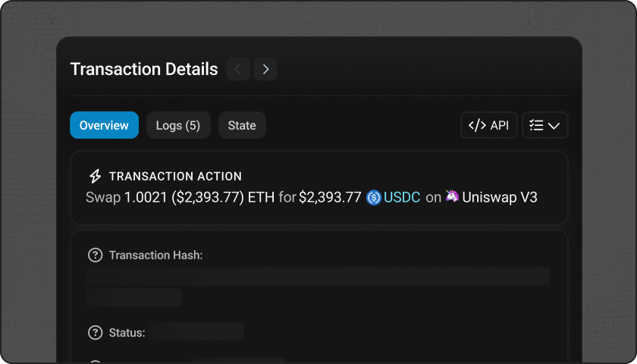Click the TRANSACTION ACTION heading

175,176
